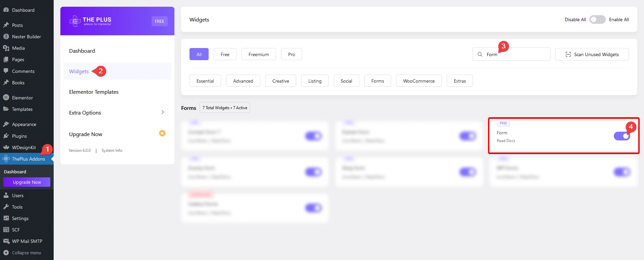Screen dimensions: 644x260
Task: Toggle the switch below the Form card
Action: pyautogui.click(x=622, y=172)
